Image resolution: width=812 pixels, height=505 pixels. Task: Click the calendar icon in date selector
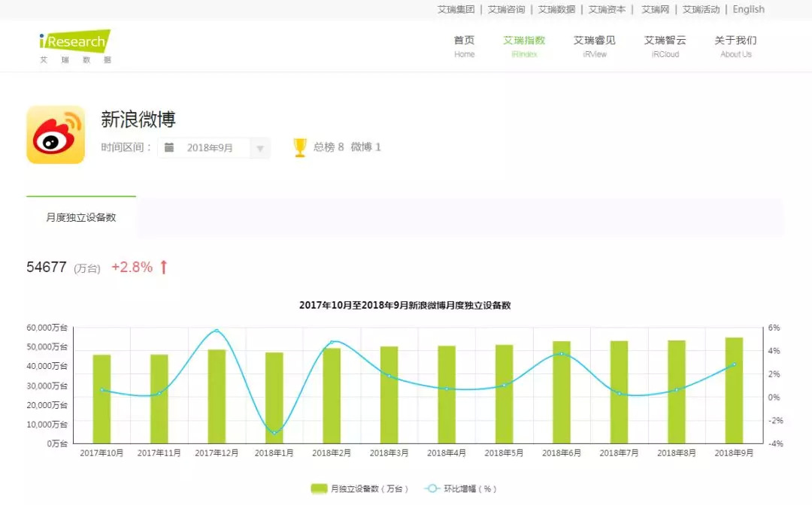(169, 147)
